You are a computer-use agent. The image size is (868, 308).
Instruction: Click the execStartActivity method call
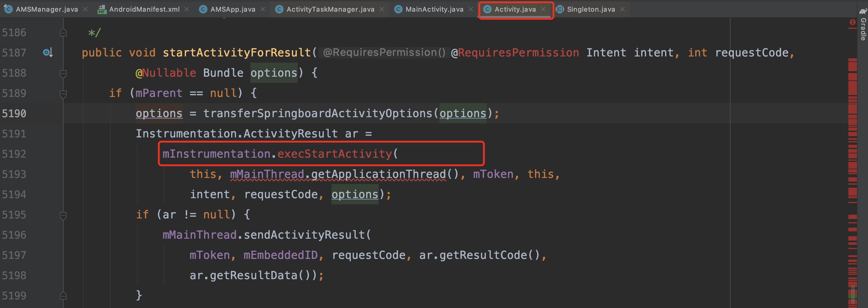334,154
